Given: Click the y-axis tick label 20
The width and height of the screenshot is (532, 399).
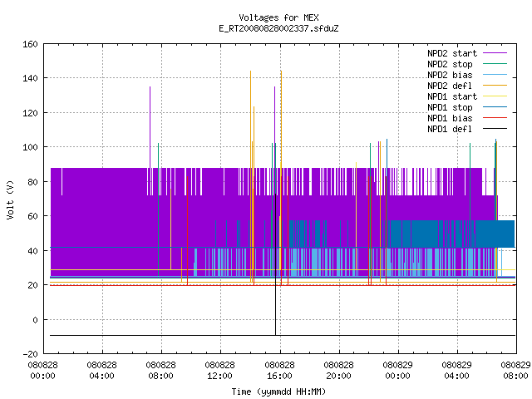Looking at the screenshot, I should point(32,285).
